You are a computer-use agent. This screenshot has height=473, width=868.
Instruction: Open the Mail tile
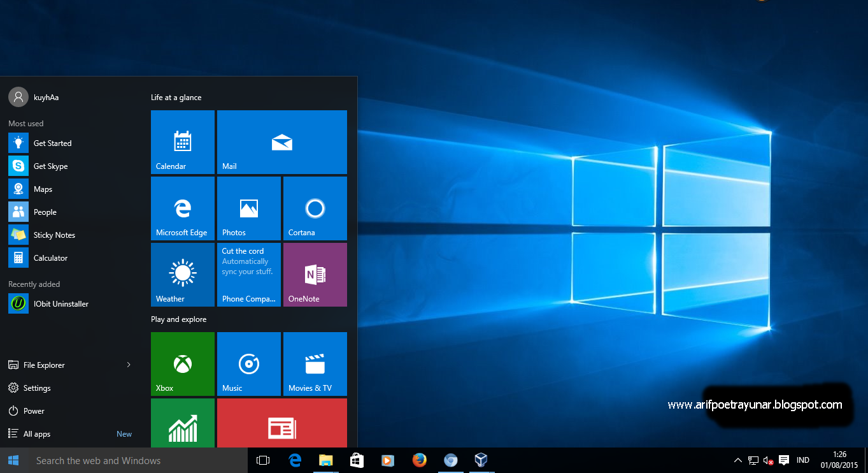(x=282, y=142)
